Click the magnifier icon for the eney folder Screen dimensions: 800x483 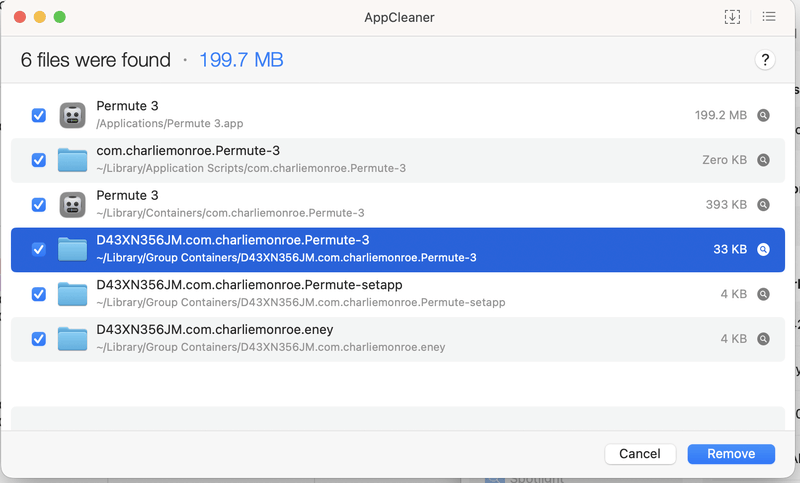click(763, 339)
